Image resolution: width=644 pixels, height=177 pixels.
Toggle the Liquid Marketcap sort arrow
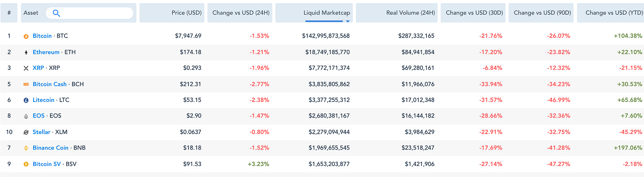[348, 21]
